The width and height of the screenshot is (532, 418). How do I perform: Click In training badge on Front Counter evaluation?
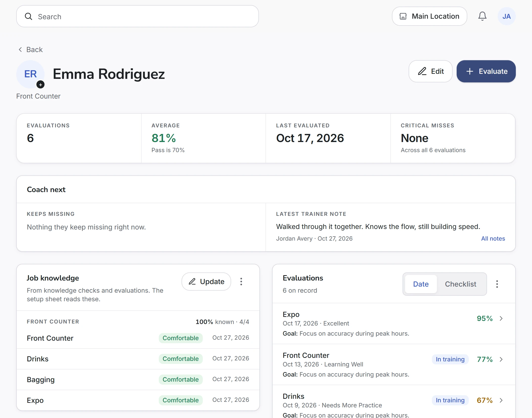450,359
